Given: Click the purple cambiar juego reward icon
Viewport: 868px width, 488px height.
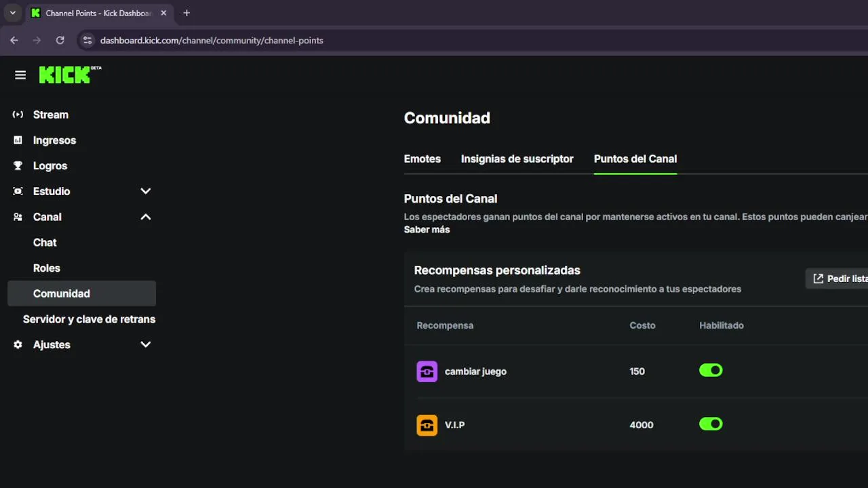Looking at the screenshot, I should [427, 371].
